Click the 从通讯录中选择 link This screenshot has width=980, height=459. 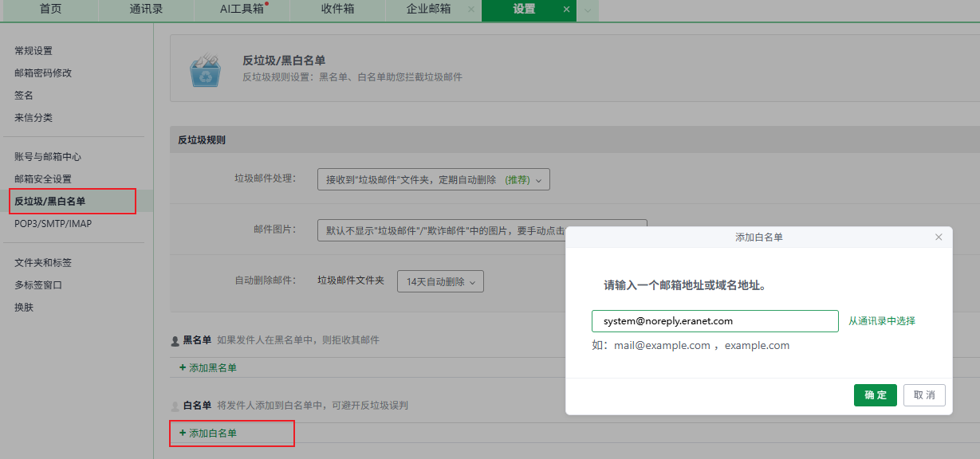881,321
